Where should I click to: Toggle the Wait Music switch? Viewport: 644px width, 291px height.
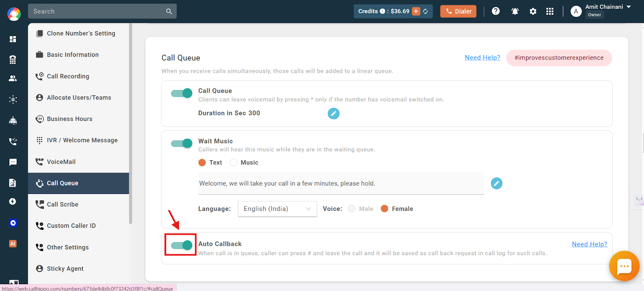(182, 144)
